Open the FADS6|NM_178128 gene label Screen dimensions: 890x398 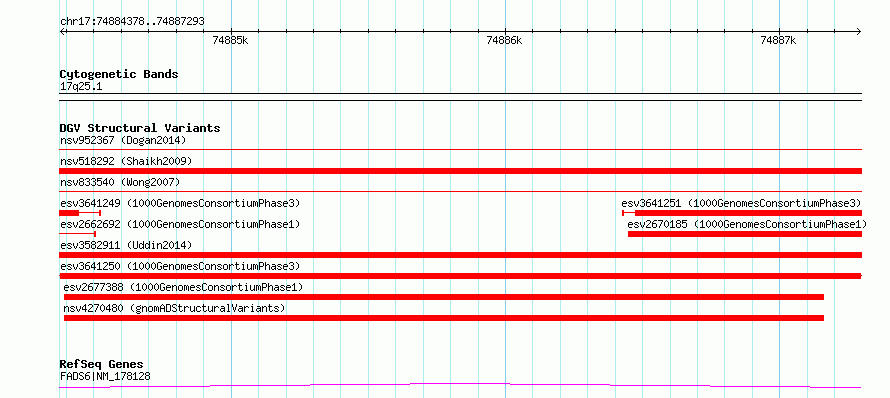tap(106, 376)
